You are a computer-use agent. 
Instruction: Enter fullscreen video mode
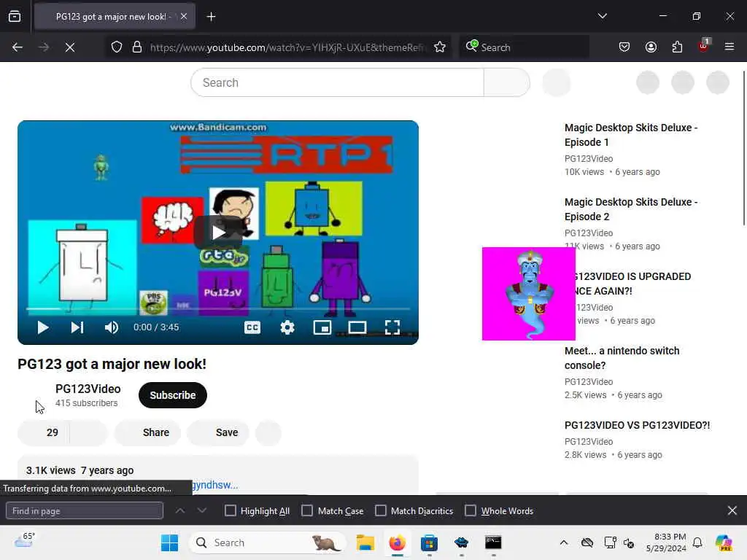point(392,327)
